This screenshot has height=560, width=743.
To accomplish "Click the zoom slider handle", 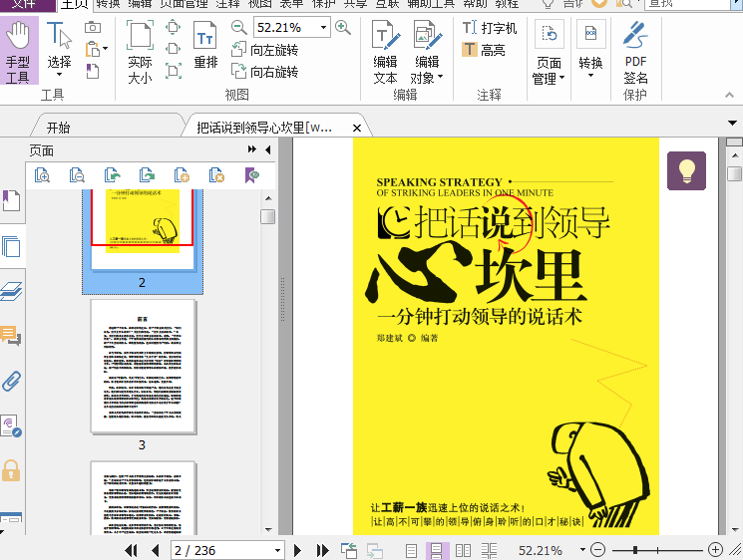I will click(x=634, y=550).
